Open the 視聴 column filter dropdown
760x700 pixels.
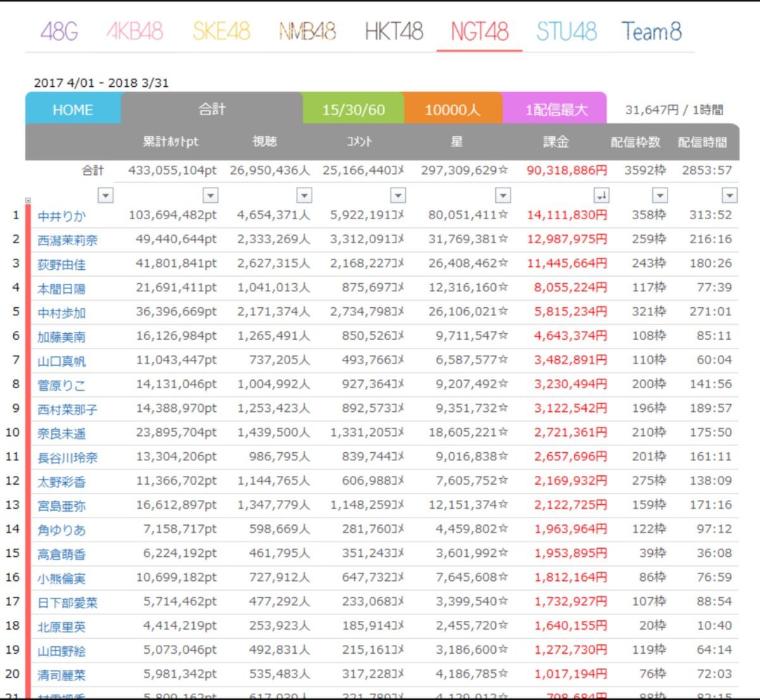click(305, 195)
